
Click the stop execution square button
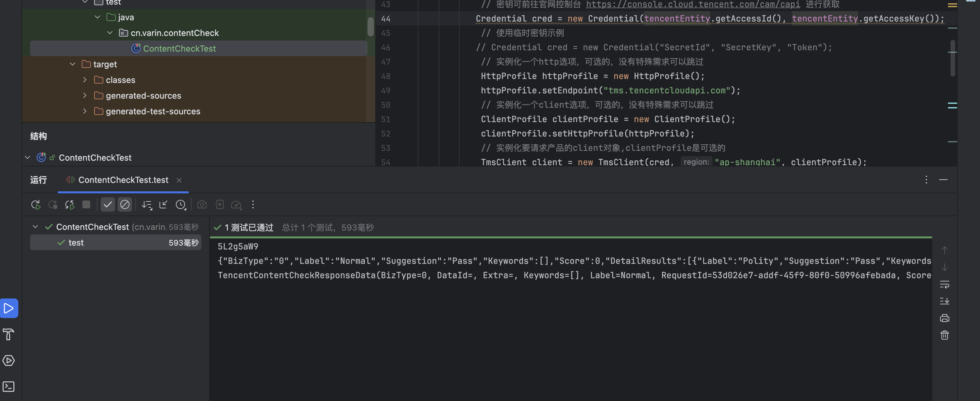click(86, 205)
